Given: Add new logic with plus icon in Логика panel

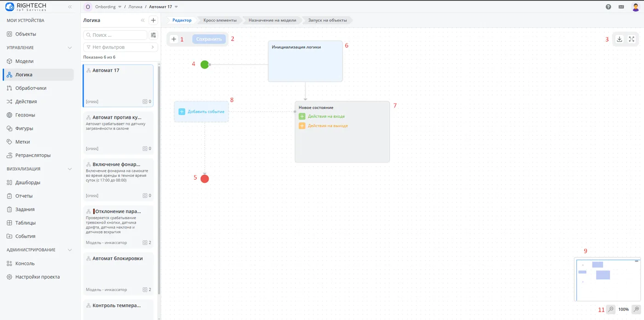Looking at the screenshot, I should (x=154, y=20).
